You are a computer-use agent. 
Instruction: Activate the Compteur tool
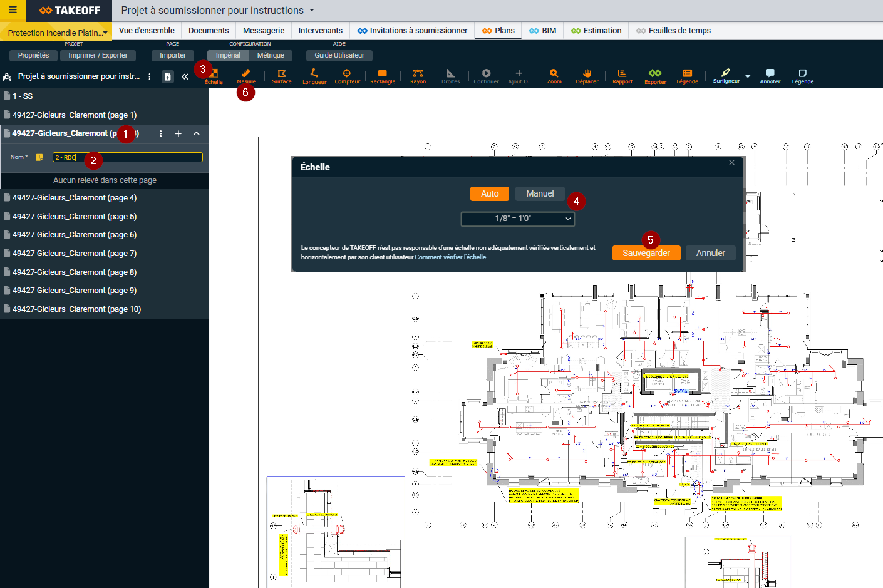pyautogui.click(x=347, y=76)
